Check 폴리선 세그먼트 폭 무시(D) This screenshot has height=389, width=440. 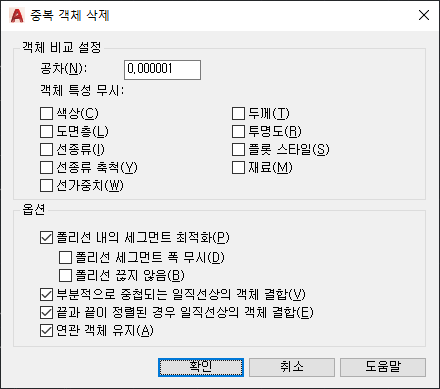coord(65,257)
